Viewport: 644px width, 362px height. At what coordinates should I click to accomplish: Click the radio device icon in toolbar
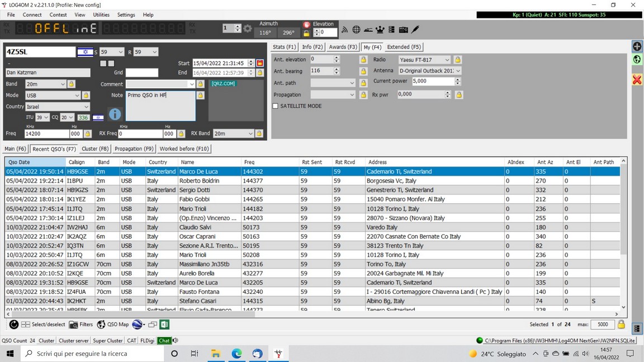click(x=403, y=30)
